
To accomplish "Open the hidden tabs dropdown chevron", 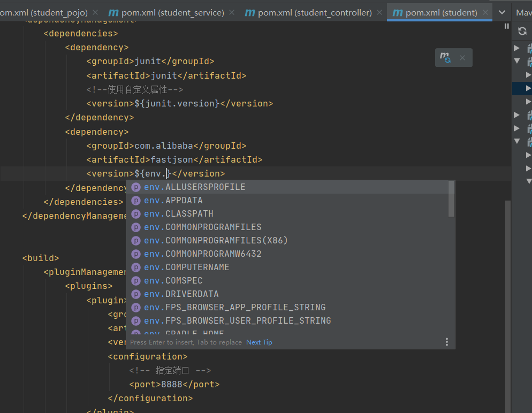I will click(x=502, y=12).
